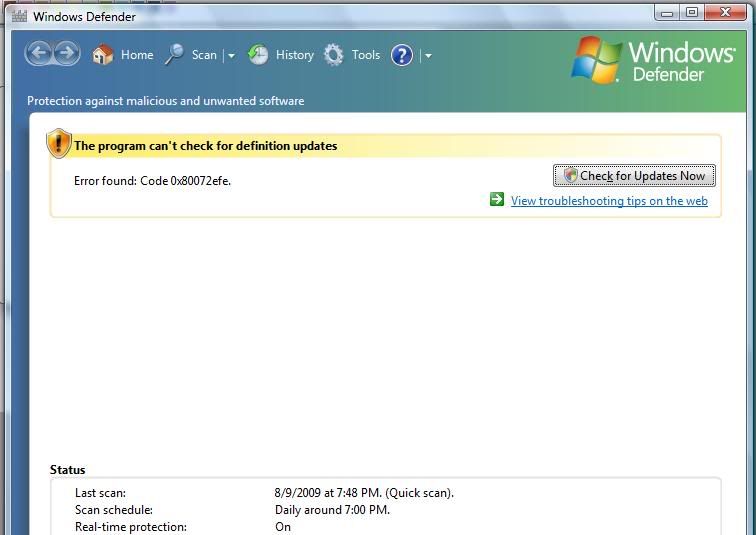Close the Windows Defender window
Screen dimensions: 756x535
click(725, 13)
